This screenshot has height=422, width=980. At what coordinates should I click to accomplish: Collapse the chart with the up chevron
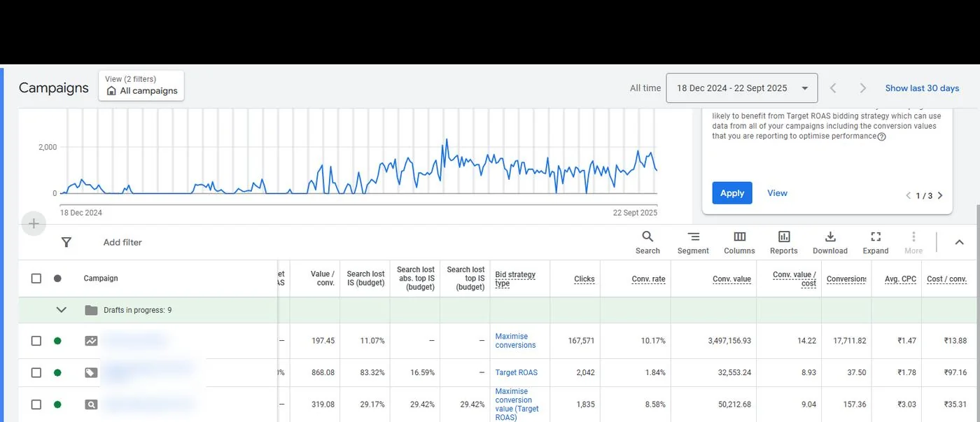click(960, 242)
